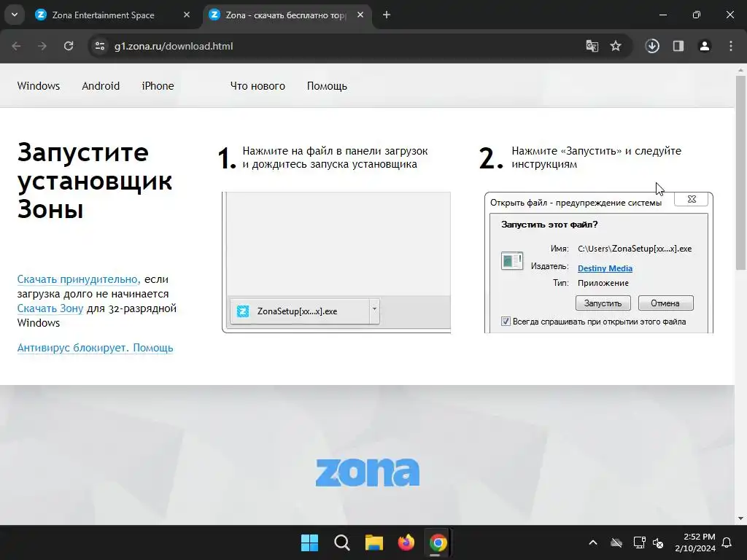This screenshot has width=747, height=560.
Task: Click the Запустить button in dialog image
Action: click(603, 303)
